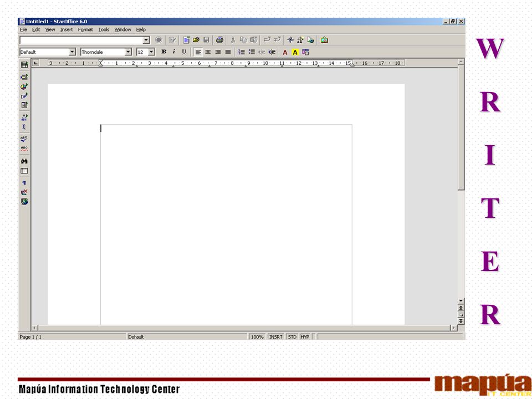Click Decrease Indent icon

(x=262, y=52)
